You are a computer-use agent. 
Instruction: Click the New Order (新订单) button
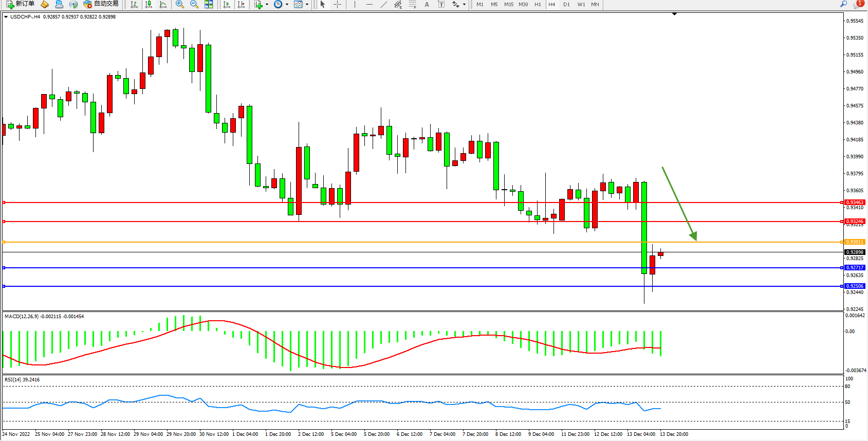coord(21,4)
